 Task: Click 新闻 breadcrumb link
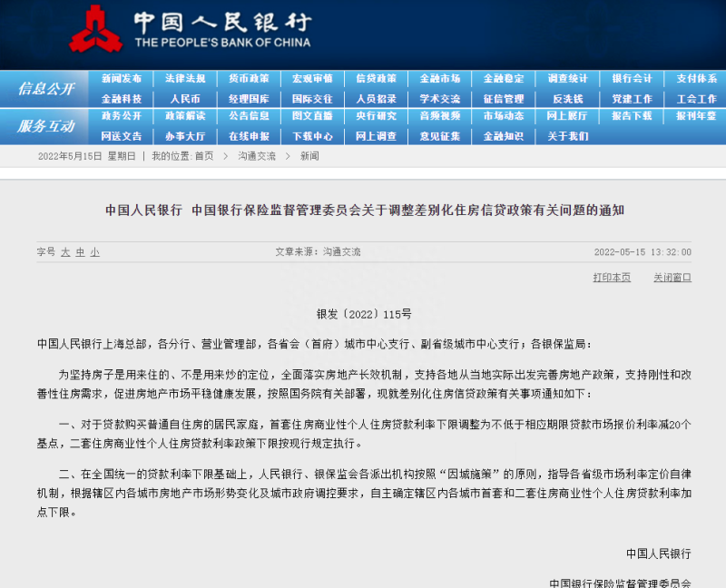tap(309, 156)
